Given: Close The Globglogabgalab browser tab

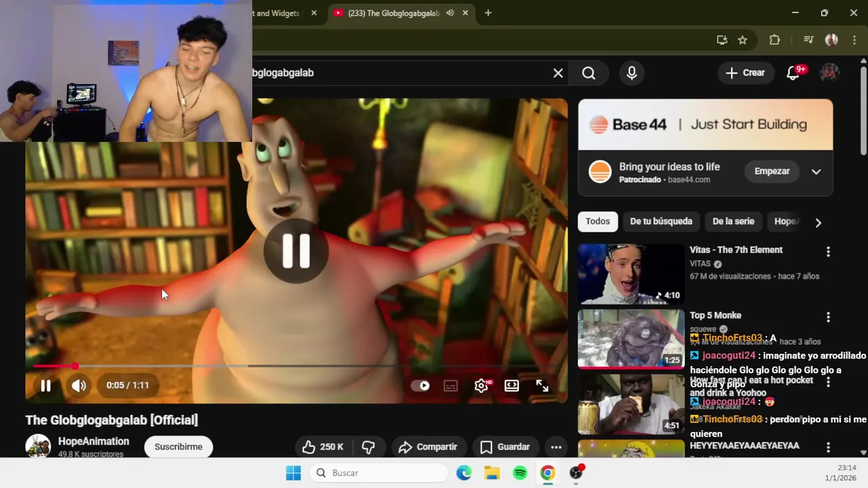Looking at the screenshot, I should (x=466, y=13).
